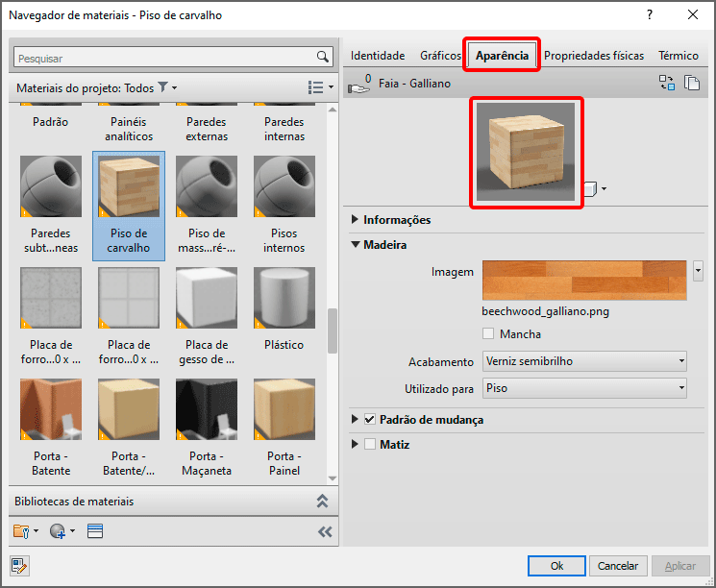Screen dimensions: 716x588
Task: Select the Placa de gesso material
Action: pyautogui.click(x=207, y=317)
